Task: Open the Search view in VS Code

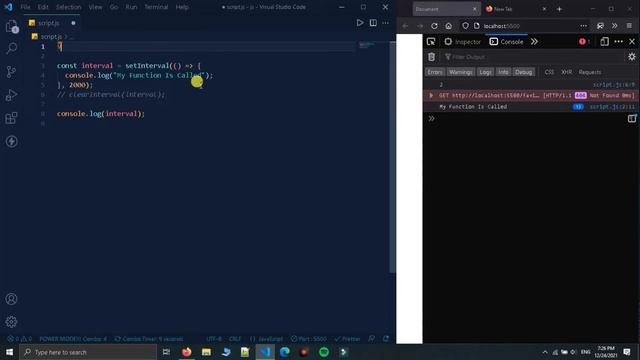Action: point(11,49)
